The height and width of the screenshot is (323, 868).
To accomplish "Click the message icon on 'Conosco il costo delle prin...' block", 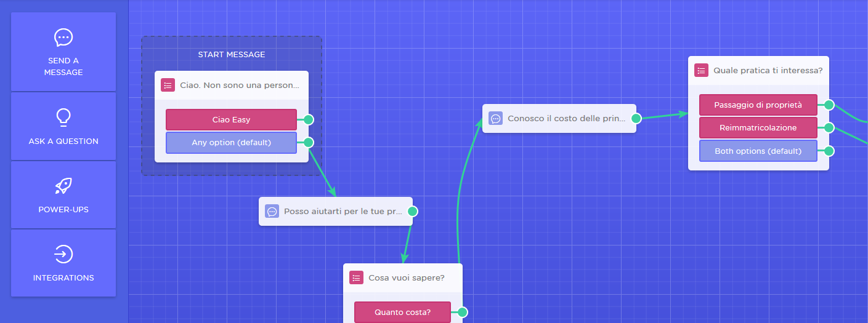I will (496, 118).
